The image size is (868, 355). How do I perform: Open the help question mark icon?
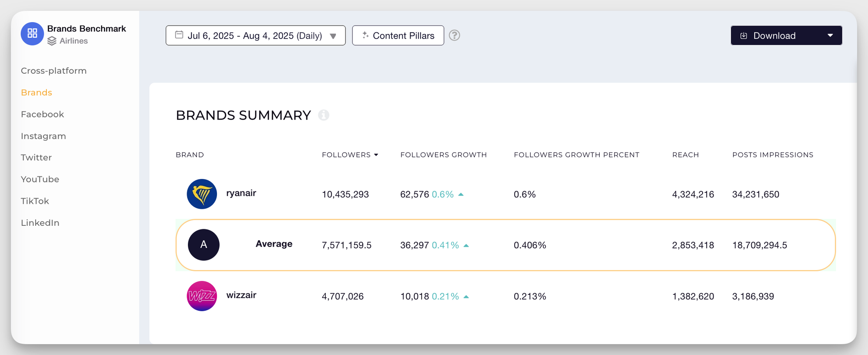point(454,35)
